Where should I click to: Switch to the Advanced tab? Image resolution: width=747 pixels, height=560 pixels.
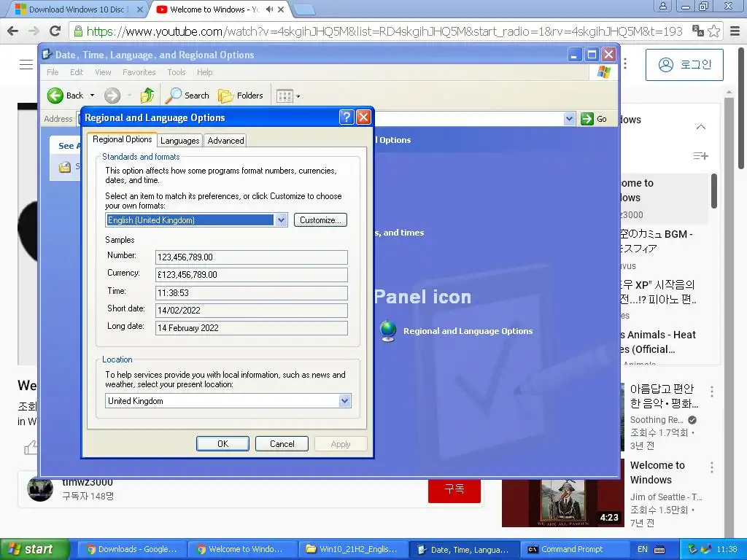tap(226, 141)
